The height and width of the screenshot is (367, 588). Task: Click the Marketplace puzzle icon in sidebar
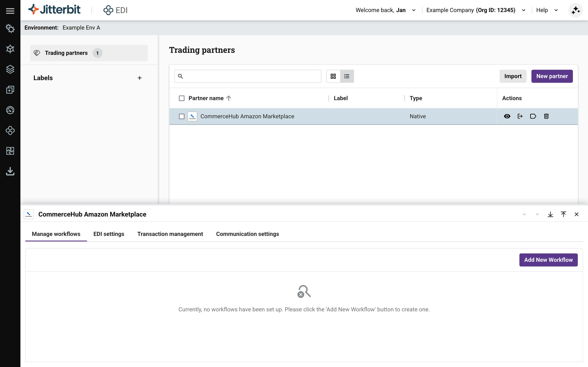tap(10, 151)
